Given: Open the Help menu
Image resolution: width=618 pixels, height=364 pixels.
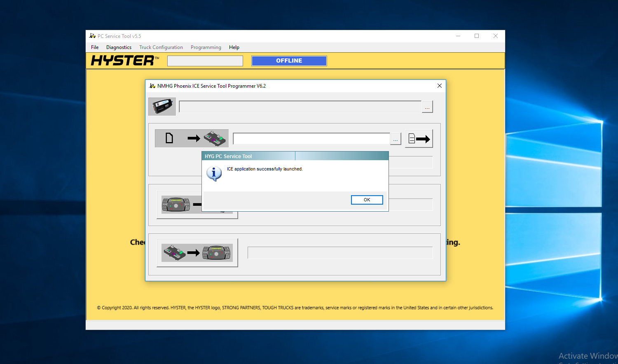Looking at the screenshot, I should pyautogui.click(x=234, y=47).
